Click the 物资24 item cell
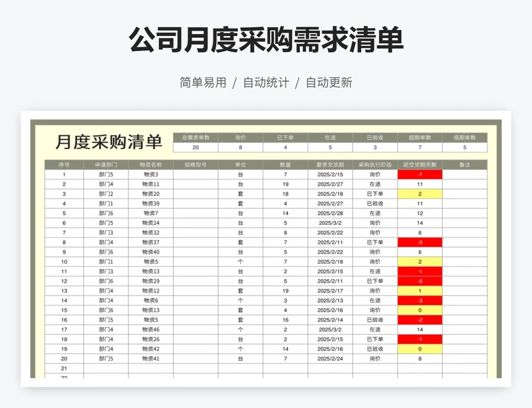 click(x=151, y=223)
